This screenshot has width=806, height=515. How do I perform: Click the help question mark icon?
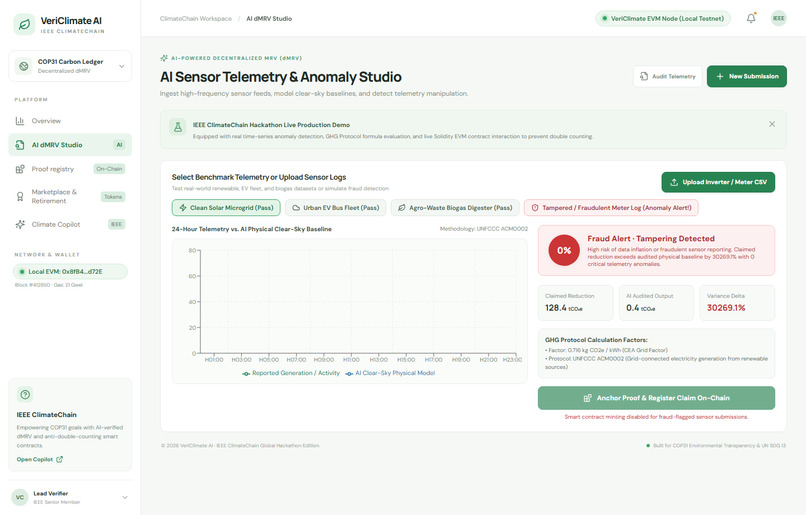pyautogui.click(x=25, y=395)
